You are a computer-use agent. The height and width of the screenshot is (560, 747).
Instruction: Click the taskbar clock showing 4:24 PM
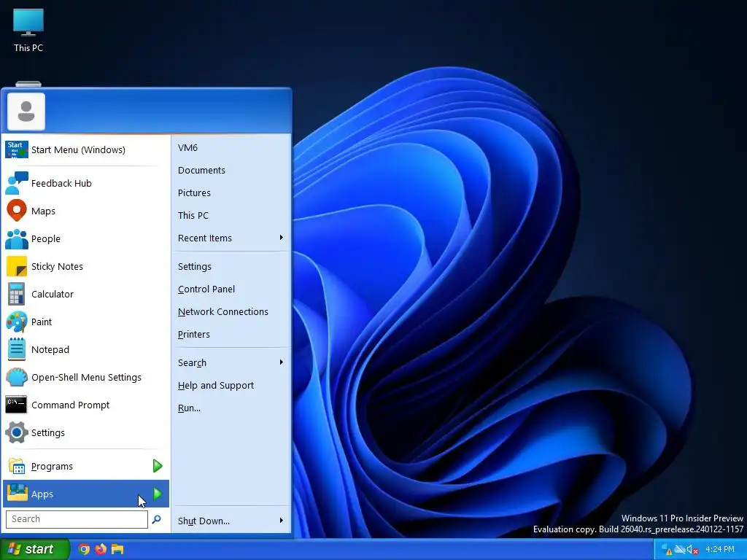720,549
